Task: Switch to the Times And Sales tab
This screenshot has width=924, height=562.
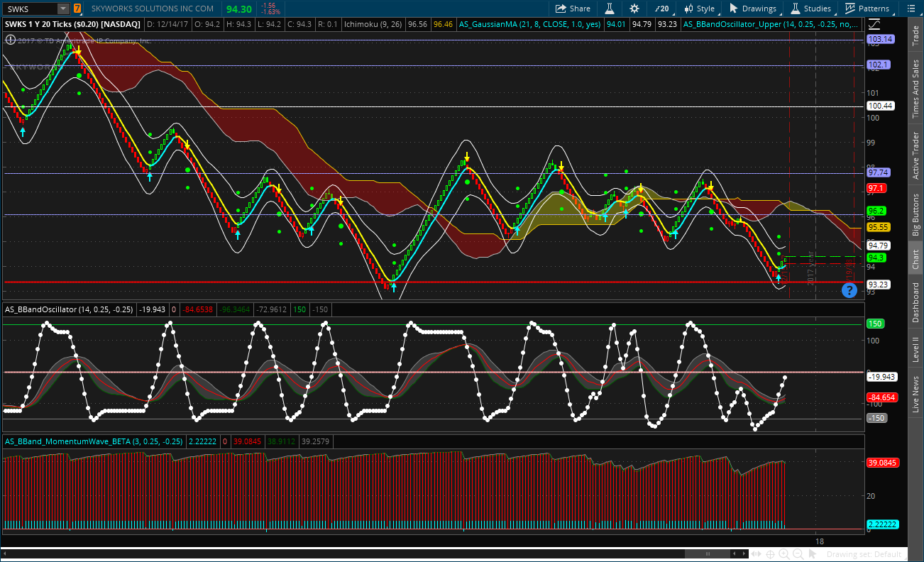Action: 915,89
